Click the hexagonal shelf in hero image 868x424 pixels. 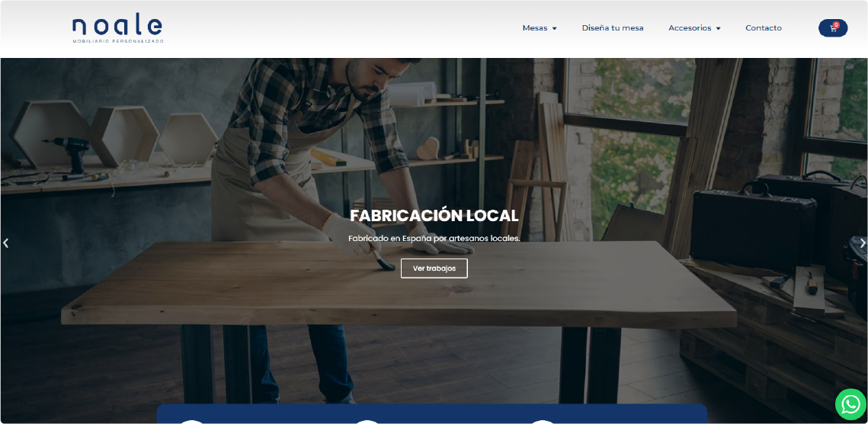pos(124,135)
